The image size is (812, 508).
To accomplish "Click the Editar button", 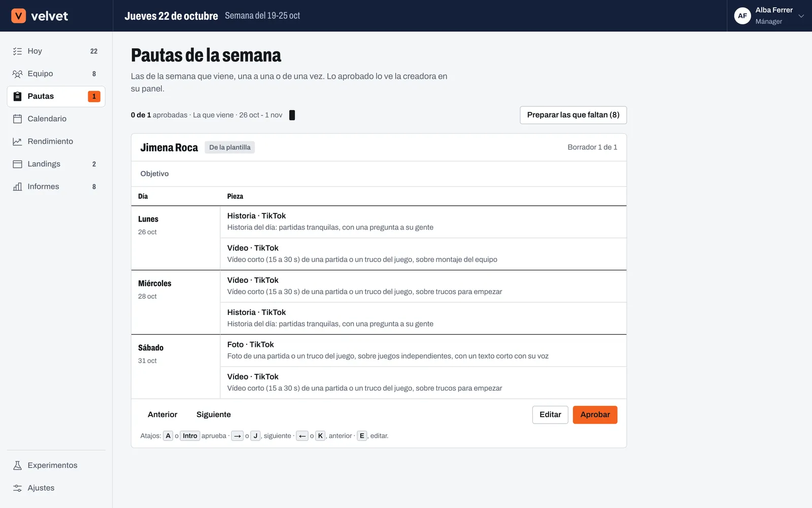I will tap(550, 415).
